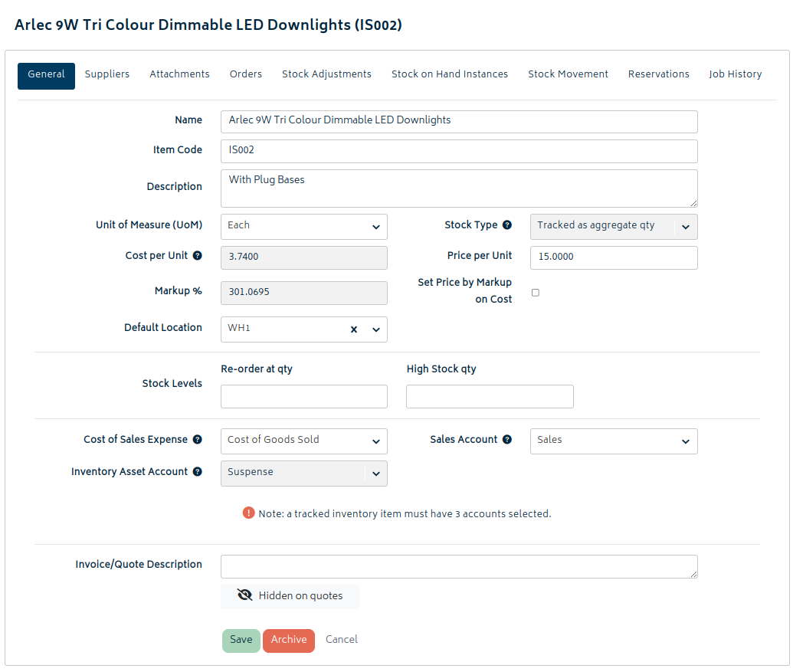Select the General tab
The width and height of the screenshot is (793, 672).
[x=46, y=76]
